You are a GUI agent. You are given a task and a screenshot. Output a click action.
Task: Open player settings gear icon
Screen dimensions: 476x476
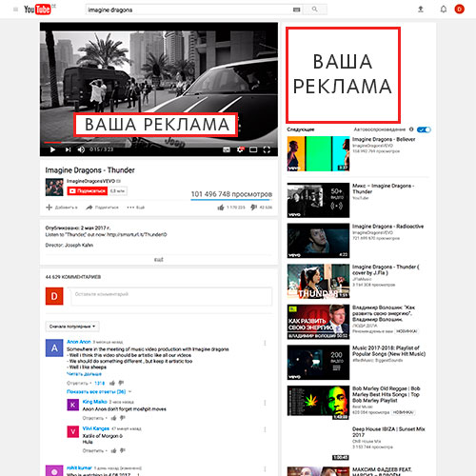click(240, 149)
